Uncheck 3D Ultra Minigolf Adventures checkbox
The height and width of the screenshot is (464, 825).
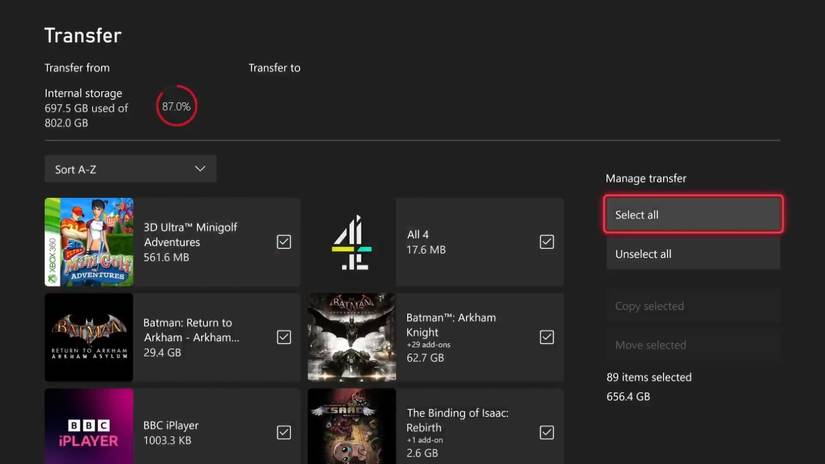[284, 241]
